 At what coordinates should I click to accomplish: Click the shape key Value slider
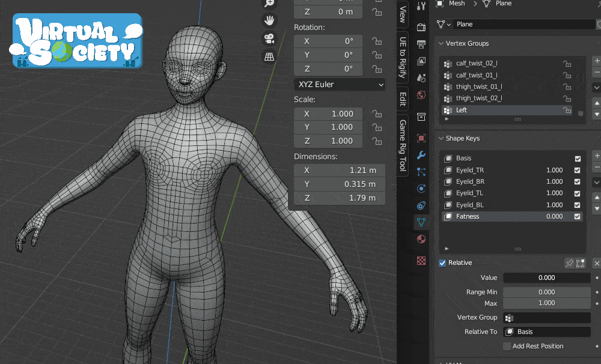(546, 278)
